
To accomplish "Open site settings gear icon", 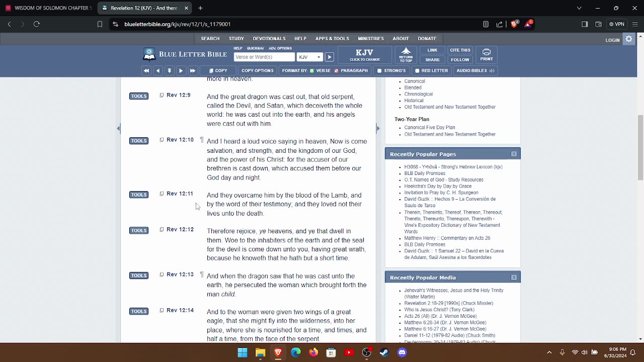I will coord(629,39).
